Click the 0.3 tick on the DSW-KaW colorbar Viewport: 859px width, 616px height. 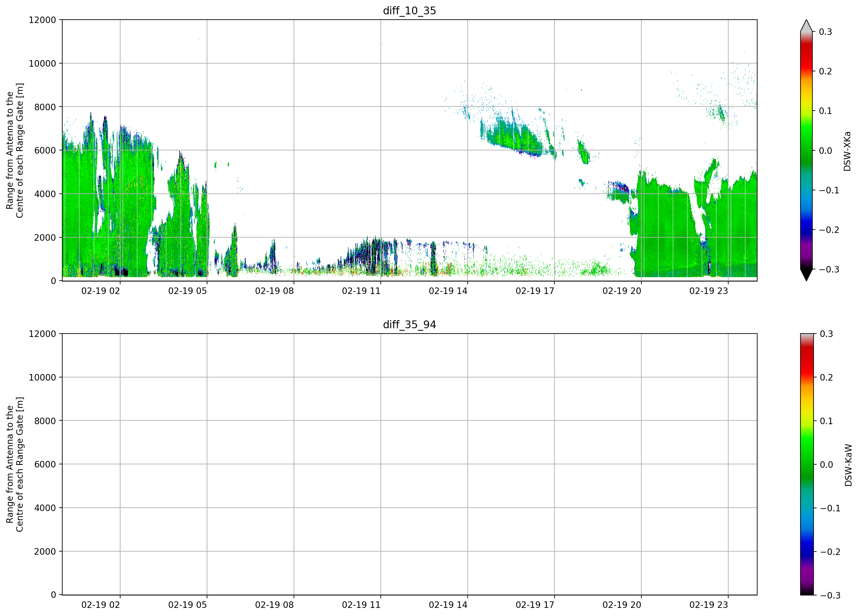click(x=826, y=334)
